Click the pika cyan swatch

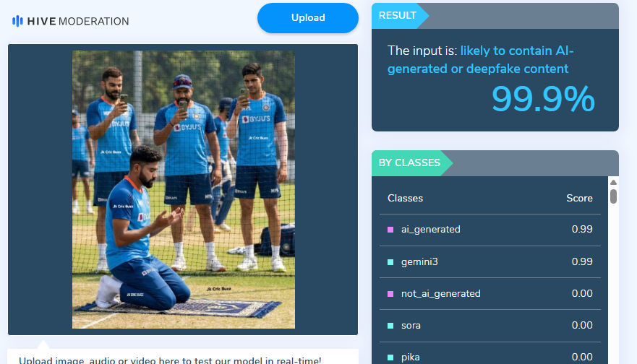(390, 357)
